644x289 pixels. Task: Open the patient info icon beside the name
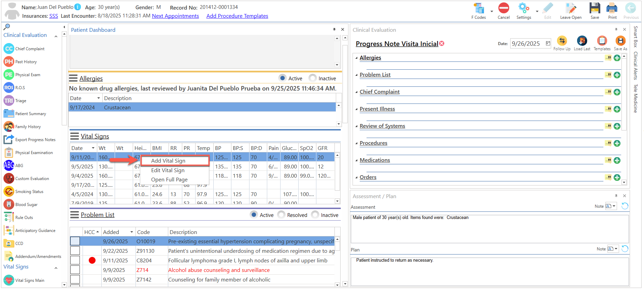(78, 7)
